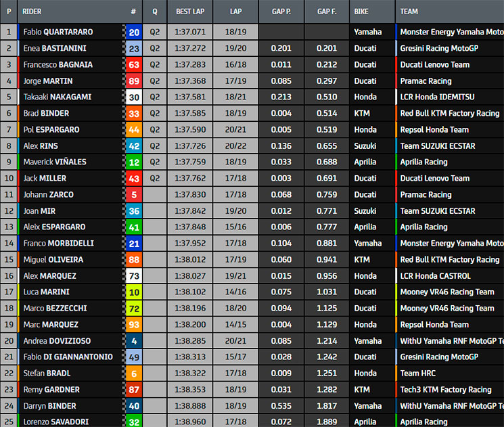Select rider Aleix ESPARGARO

tap(54, 227)
